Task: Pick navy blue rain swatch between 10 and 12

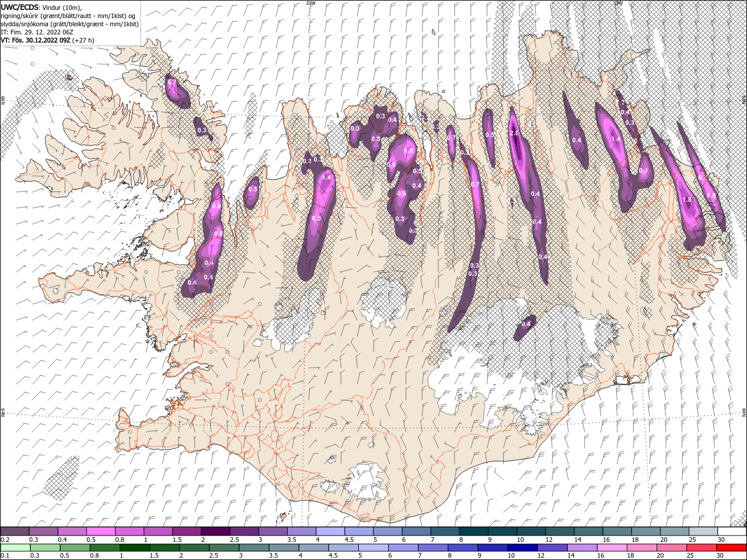Action: coord(522,548)
